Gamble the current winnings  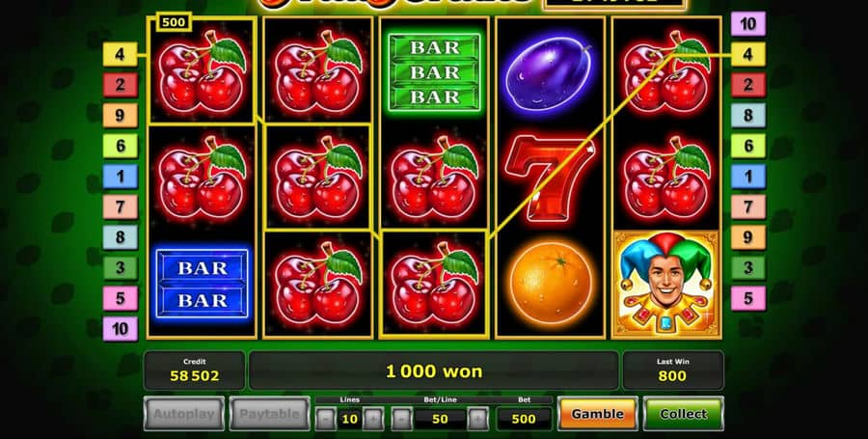pos(597,414)
